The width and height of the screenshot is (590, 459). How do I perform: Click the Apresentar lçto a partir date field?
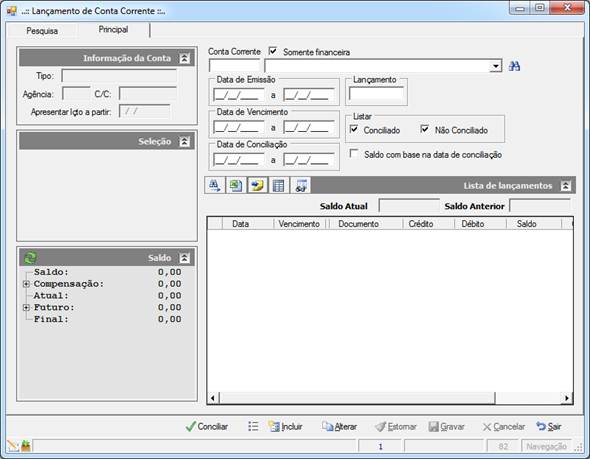click(x=144, y=111)
